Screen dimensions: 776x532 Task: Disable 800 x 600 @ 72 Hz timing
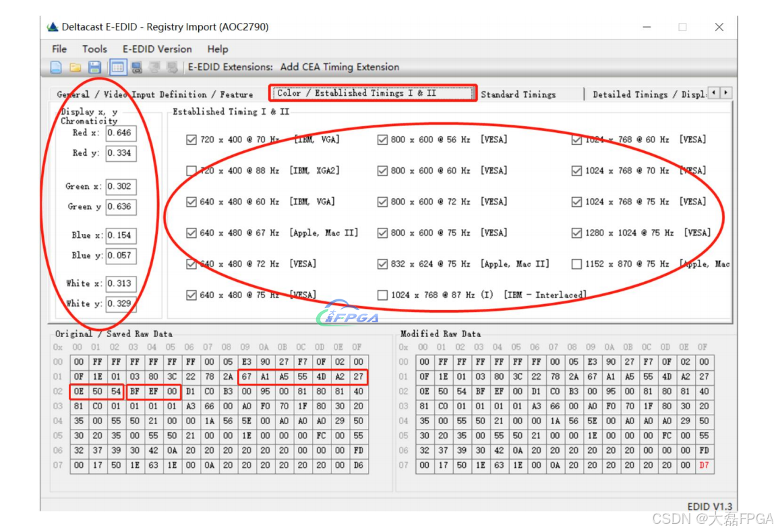[x=382, y=202]
